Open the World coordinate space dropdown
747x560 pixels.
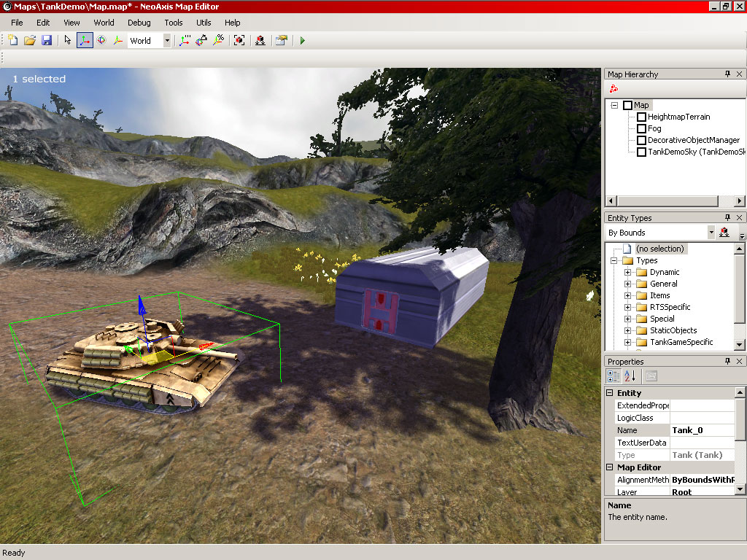[167, 41]
